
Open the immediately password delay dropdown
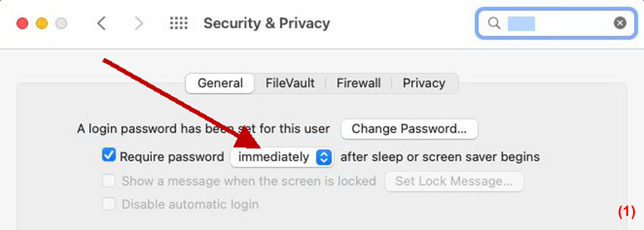[x=282, y=157]
